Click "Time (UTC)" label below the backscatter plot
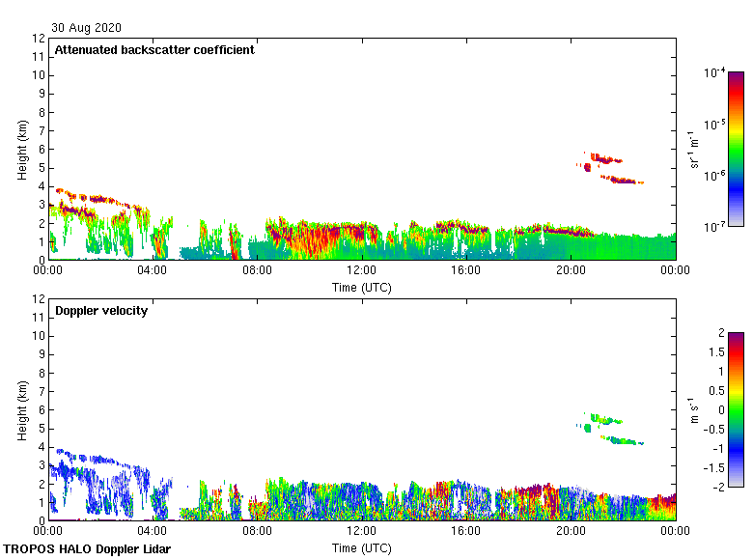Image resolution: width=753 pixels, height=560 pixels. coord(361,287)
